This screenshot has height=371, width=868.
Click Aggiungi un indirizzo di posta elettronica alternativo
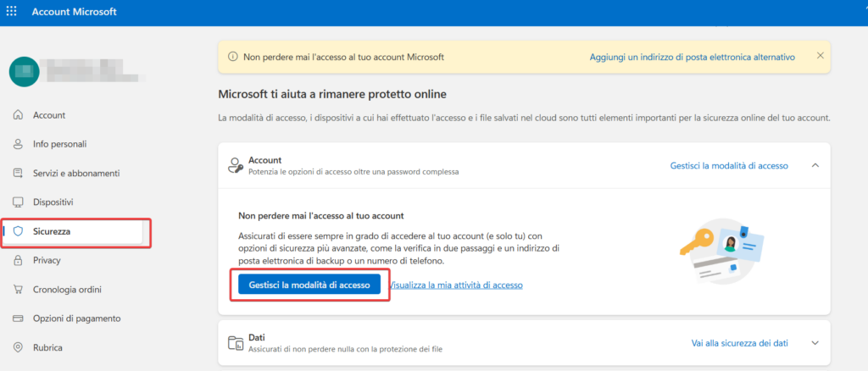coord(692,57)
